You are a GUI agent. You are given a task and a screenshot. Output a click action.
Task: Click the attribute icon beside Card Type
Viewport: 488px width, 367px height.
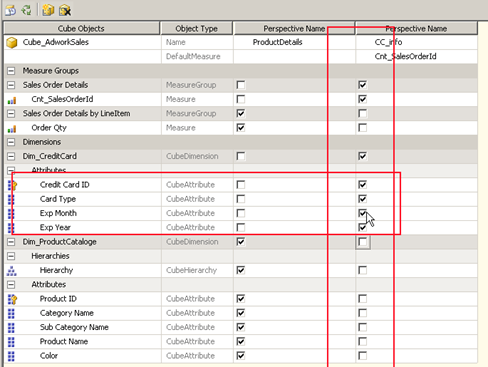[11, 199]
